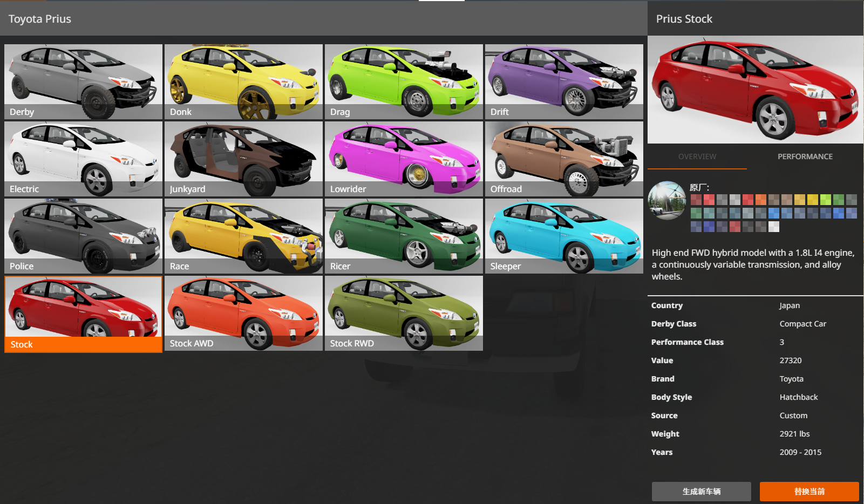
Task: Click the 生成新车辆 spawn new button
Action: tap(702, 492)
